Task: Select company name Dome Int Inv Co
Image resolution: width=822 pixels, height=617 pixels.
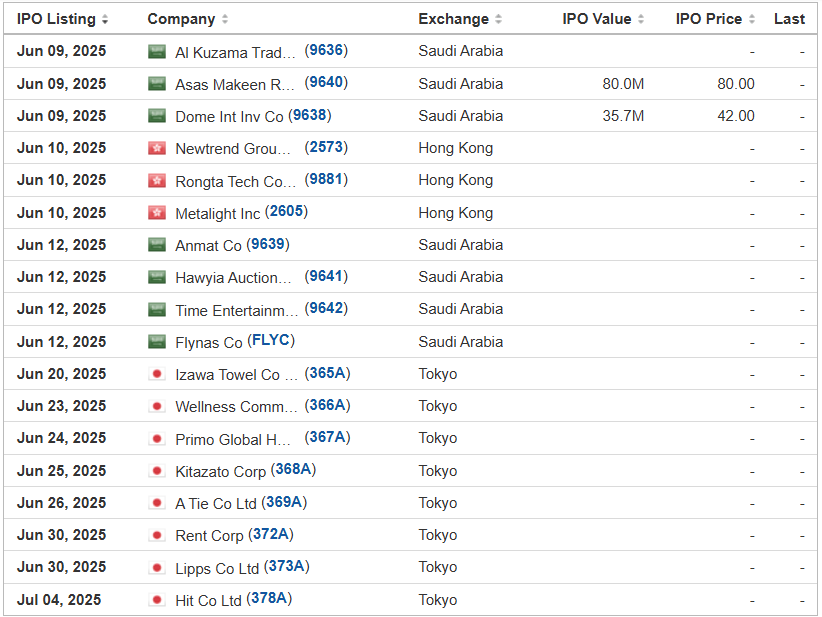Action: pos(229,116)
